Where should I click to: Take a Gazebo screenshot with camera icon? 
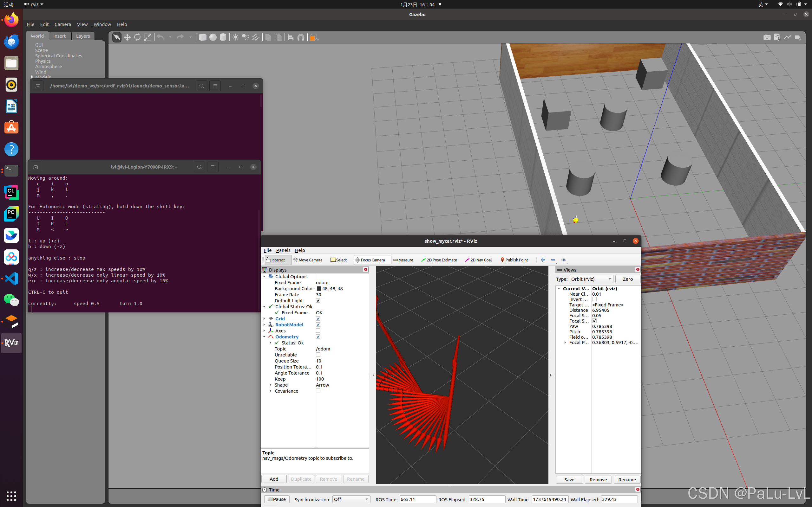pyautogui.click(x=767, y=37)
